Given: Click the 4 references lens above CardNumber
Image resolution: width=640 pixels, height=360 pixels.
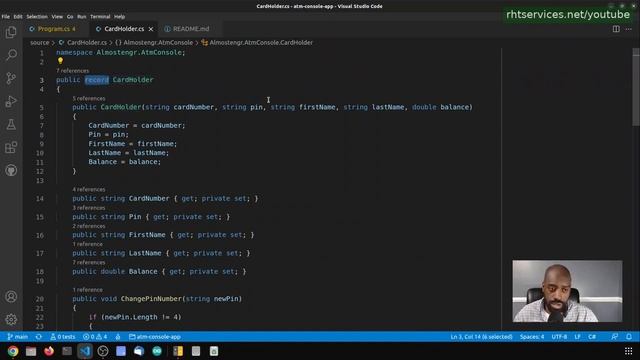Looking at the screenshot, I should (89, 189).
